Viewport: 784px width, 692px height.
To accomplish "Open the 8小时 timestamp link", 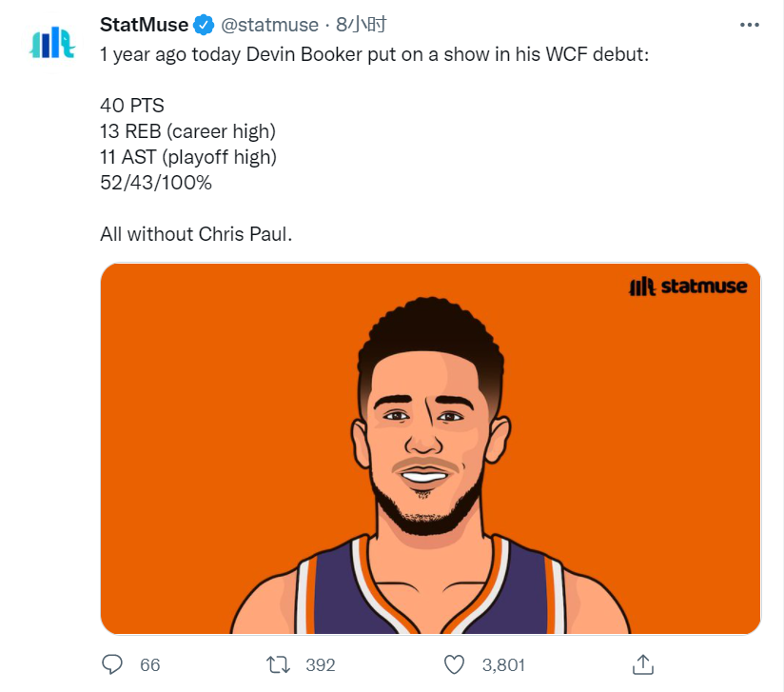I will point(361,25).
